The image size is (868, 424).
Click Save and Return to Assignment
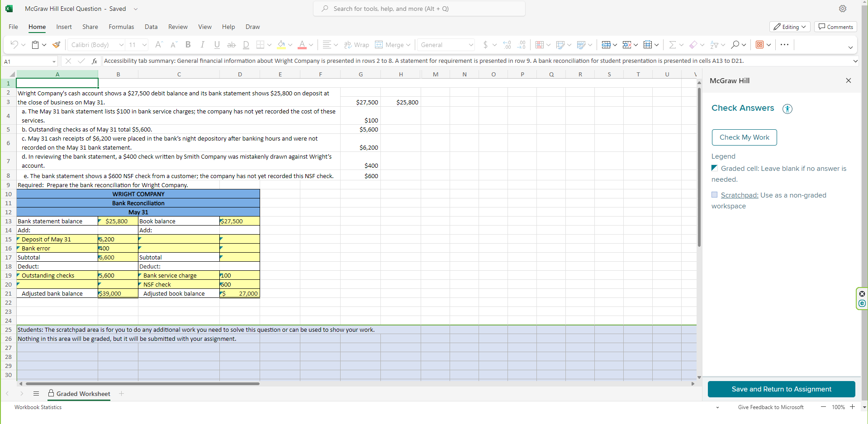point(781,389)
